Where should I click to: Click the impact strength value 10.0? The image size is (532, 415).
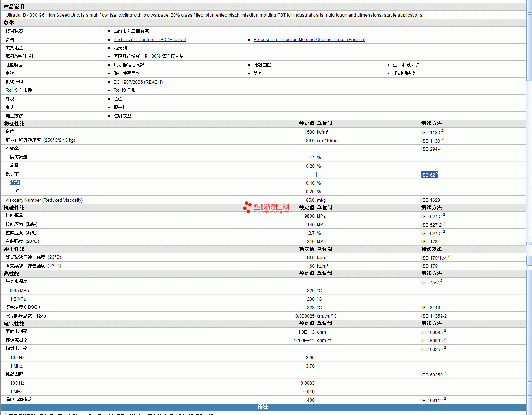coord(310,258)
